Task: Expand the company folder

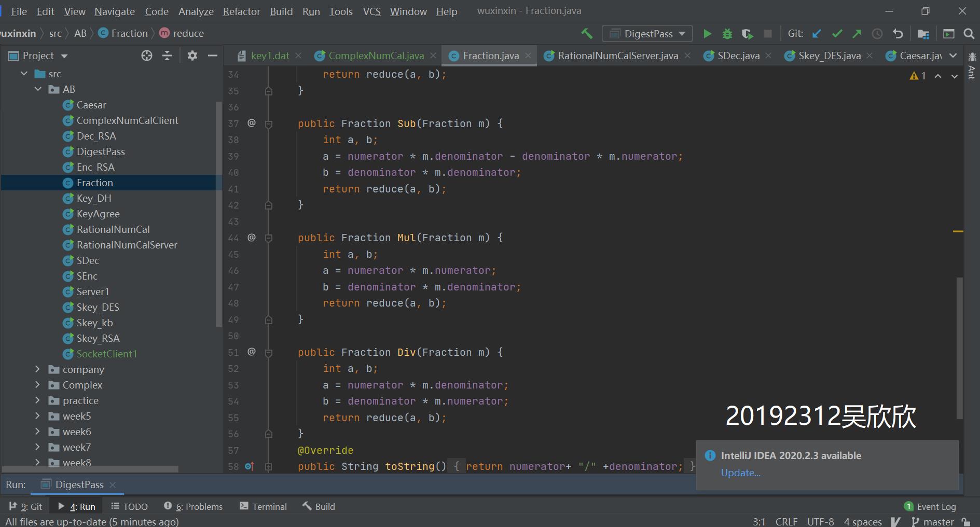Action: point(37,369)
